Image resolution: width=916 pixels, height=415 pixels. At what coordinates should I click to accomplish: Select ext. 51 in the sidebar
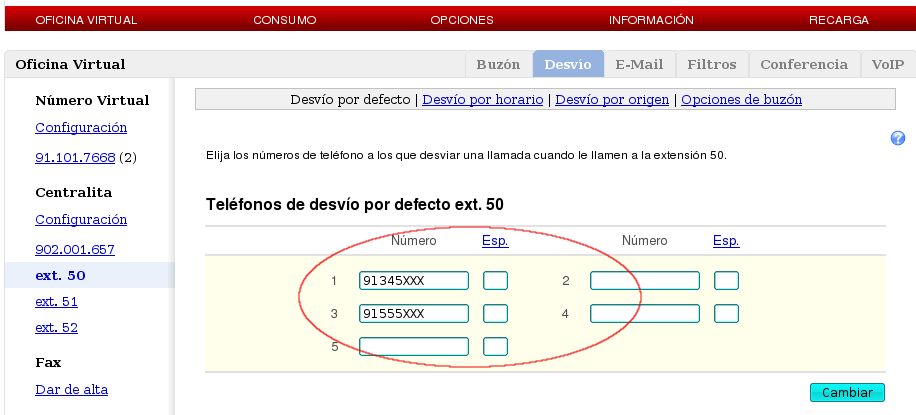56,301
